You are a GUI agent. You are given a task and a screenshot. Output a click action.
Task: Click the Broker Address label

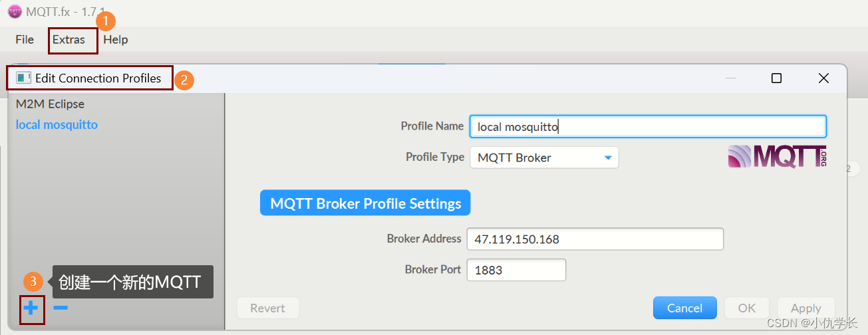(x=424, y=238)
